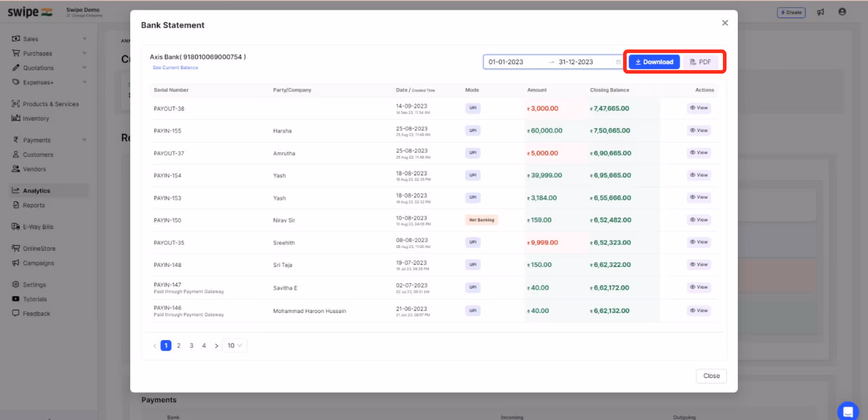
Task: Click next page arrow
Action: pos(217,345)
